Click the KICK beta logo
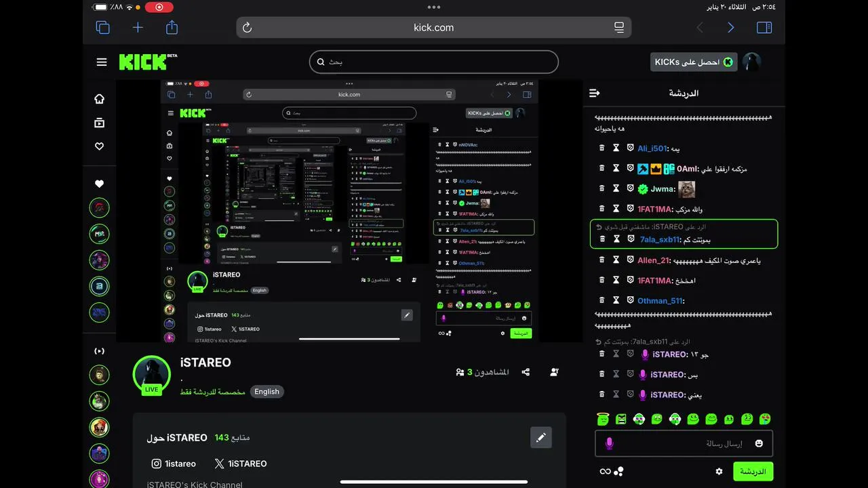This screenshot has height=488, width=868. point(148,62)
